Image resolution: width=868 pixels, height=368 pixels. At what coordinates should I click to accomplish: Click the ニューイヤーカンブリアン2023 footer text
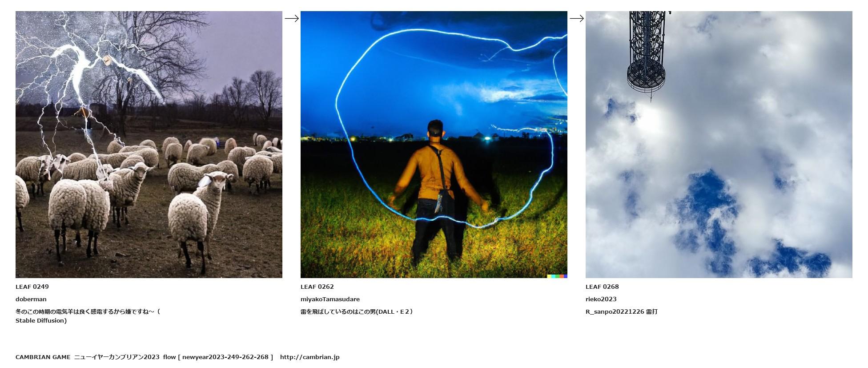[117, 357]
